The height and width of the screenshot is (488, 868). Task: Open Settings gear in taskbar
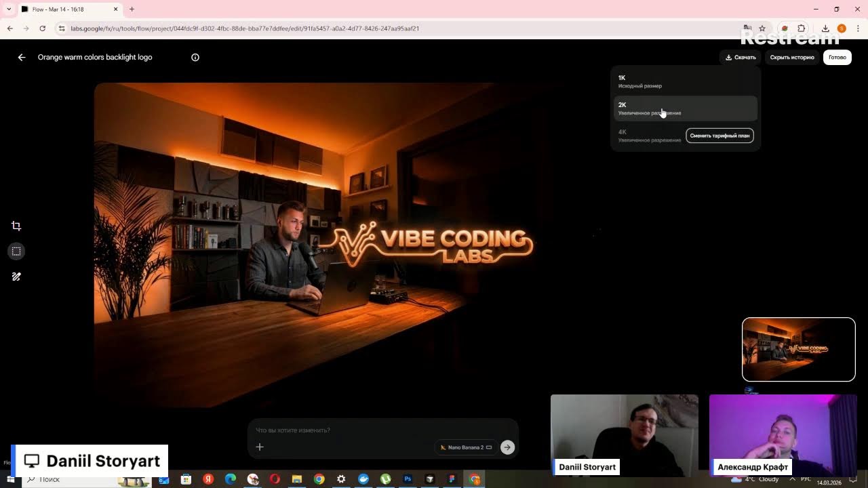(341, 479)
